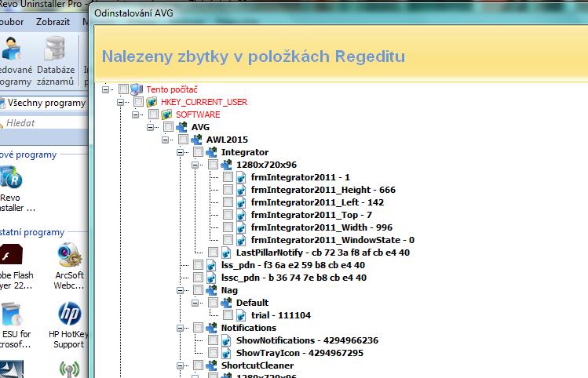Click the Integrator registry key icon
588x378 pixels.
(211, 152)
